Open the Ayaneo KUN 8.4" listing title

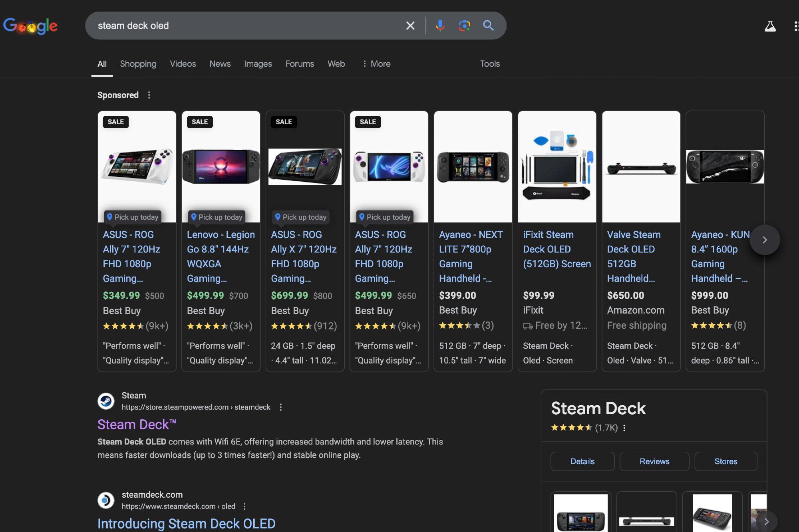tap(720, 256)
